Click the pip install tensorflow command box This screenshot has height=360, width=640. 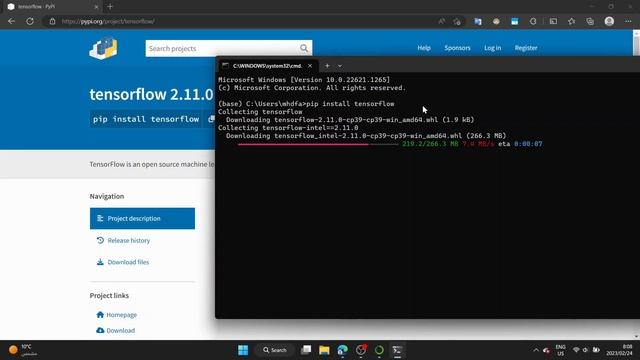(x=146, y=119)
